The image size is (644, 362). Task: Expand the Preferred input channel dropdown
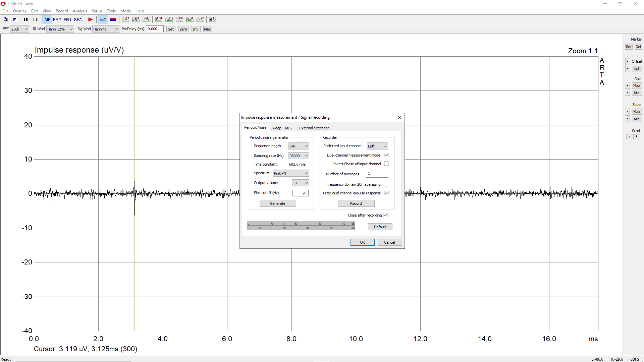[x=377, y=146]
